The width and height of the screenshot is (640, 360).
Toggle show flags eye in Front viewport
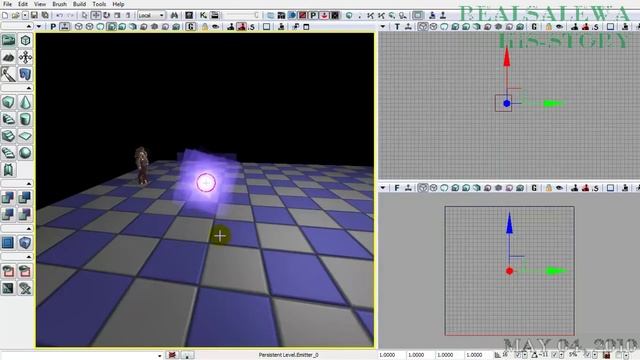559,188
